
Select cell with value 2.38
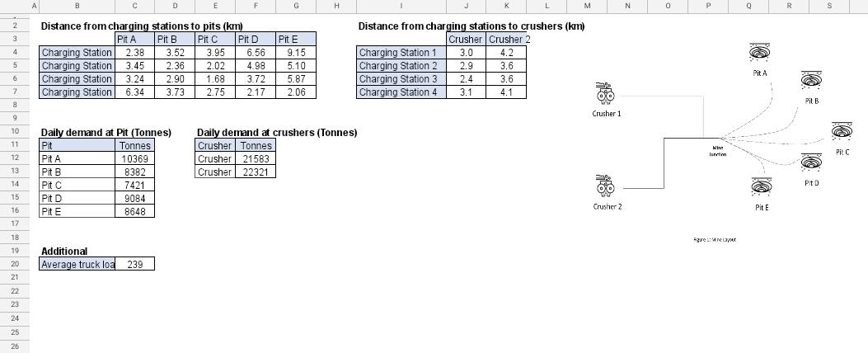134,53
